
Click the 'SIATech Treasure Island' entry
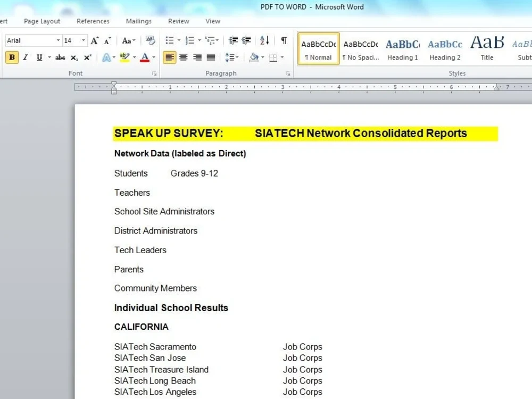(x=161, y=370)
